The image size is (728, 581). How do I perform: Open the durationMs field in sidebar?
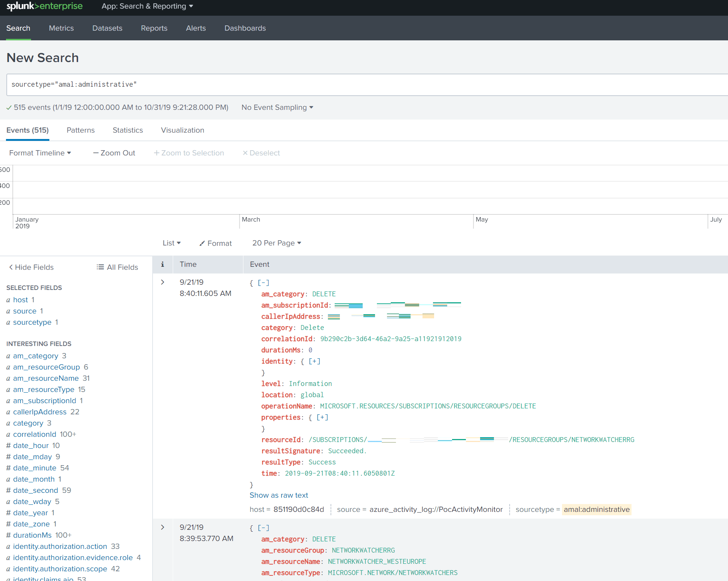pyautogui.click(x=32, y=535)
